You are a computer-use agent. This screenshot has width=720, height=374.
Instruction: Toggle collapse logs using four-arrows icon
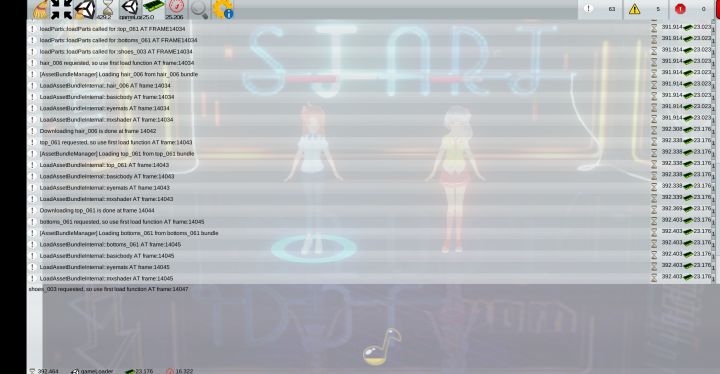tap(62, 10)
